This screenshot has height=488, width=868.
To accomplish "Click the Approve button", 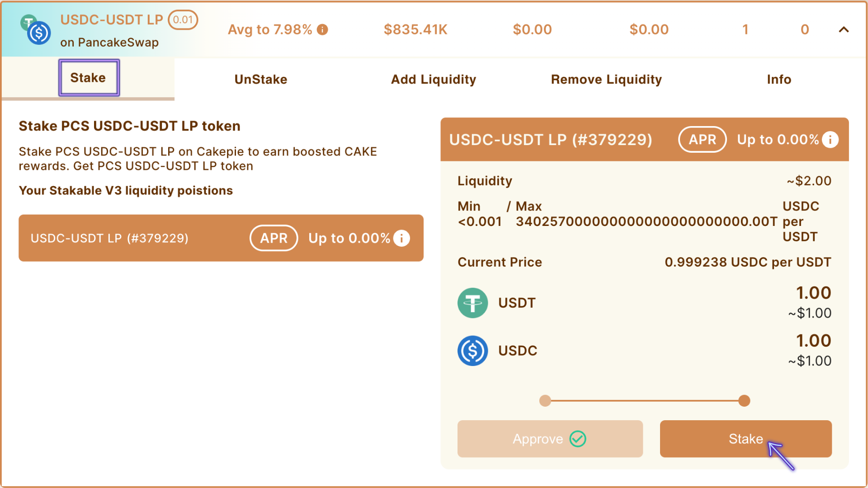I will pos(550,439).
